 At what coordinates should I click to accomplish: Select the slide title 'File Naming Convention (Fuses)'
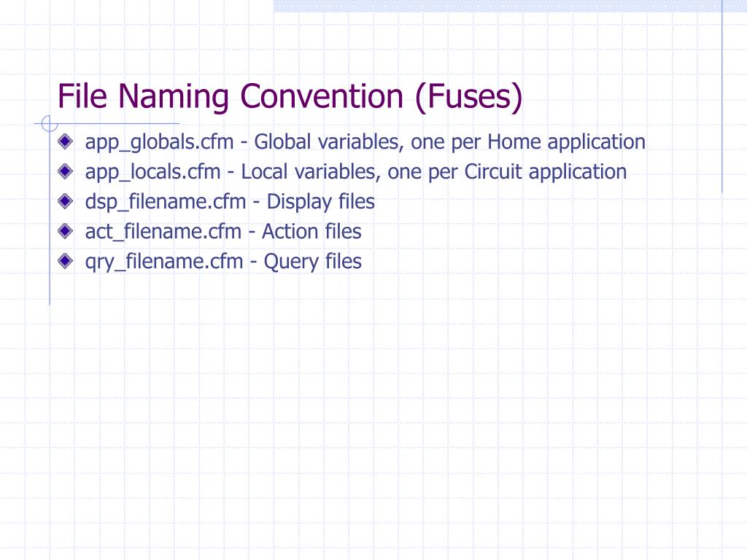(290, 97)
